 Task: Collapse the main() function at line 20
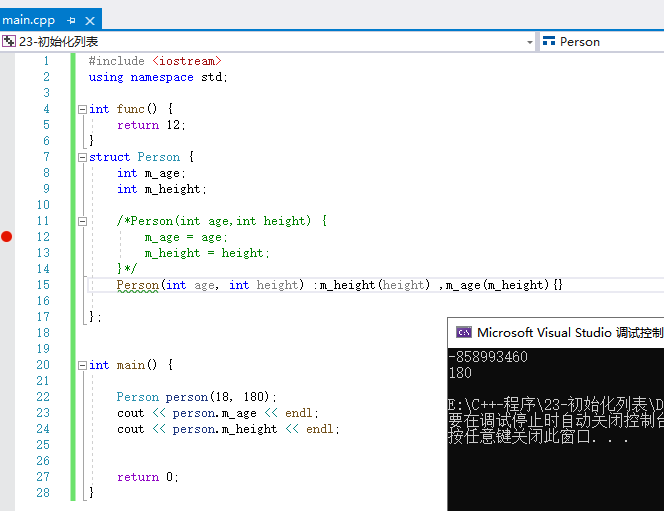point(82,365)
